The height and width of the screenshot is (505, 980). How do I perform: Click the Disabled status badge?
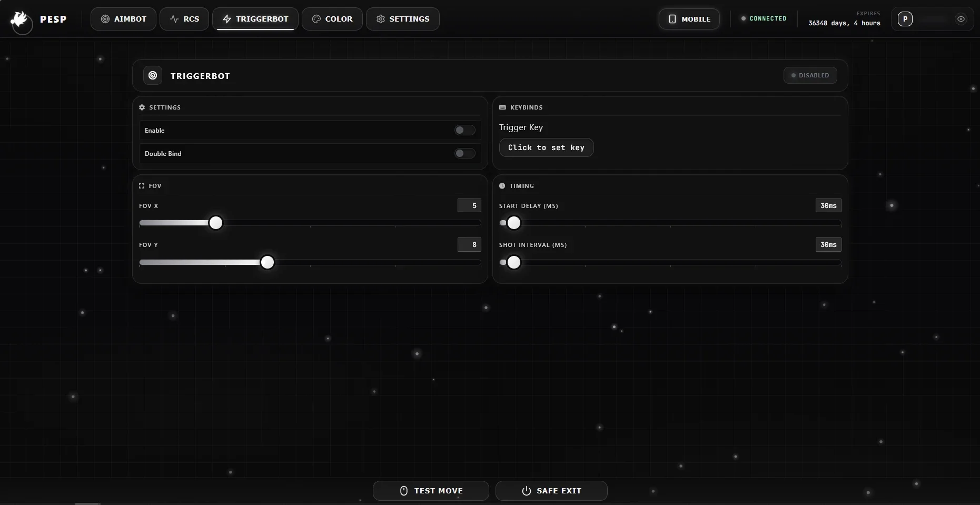(x=810, y=75)
